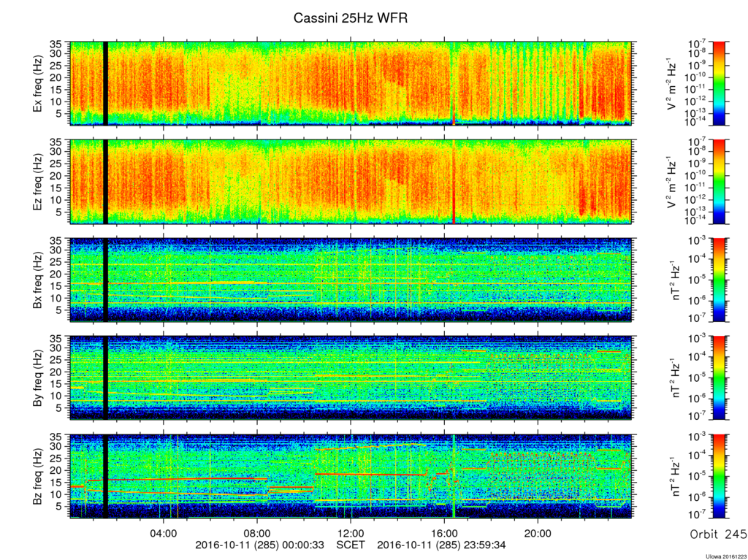The image size is (748, 560).
Task: Click the Ex spectrogram panel
Action: click(351, 83)
